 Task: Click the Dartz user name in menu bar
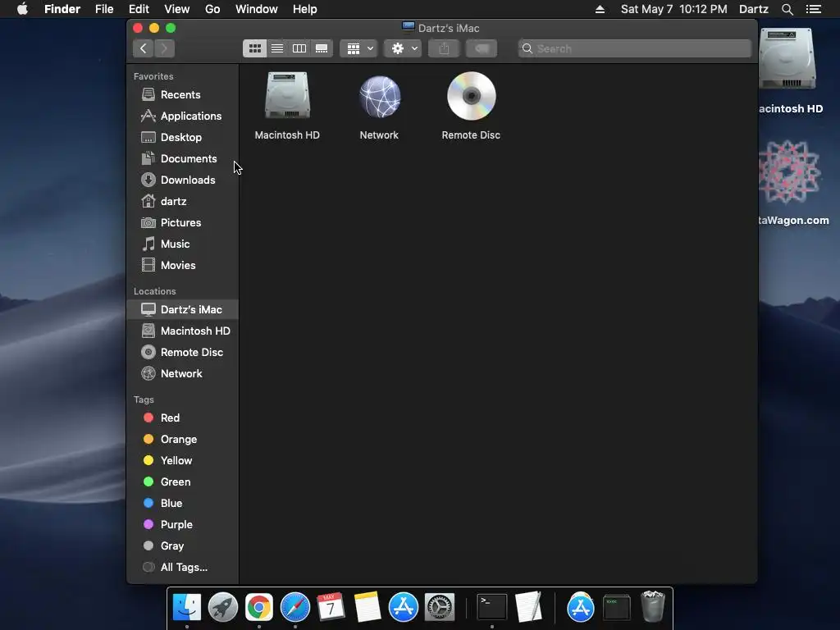tap(754, 9)
